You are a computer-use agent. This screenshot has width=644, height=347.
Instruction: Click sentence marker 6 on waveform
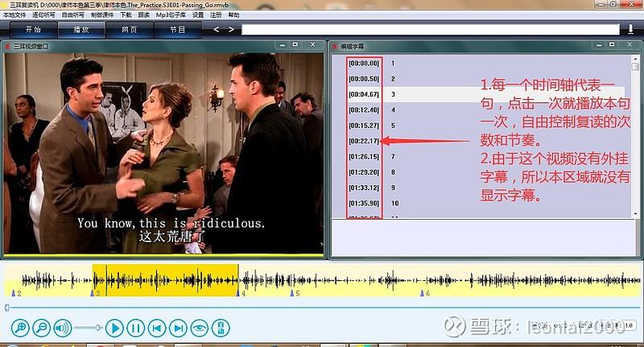pos(422,293)
